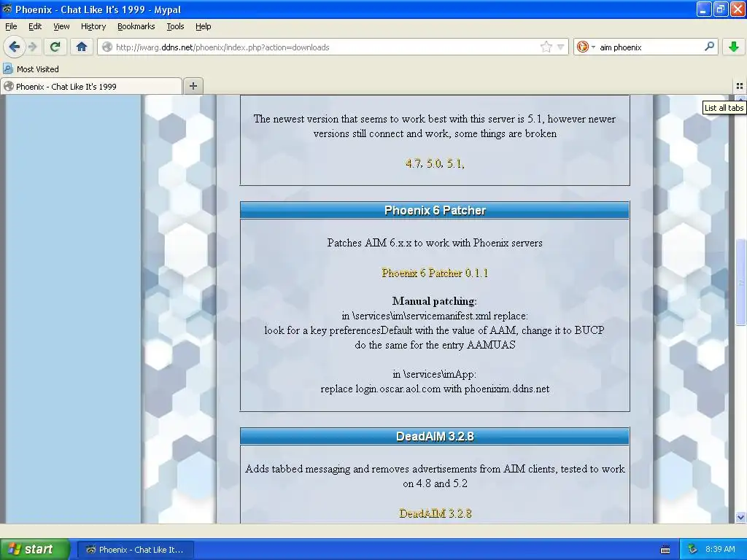Download AIM version 5.0 link
The height and width of the screenshot is (560, 747).
tap(435, 163)
